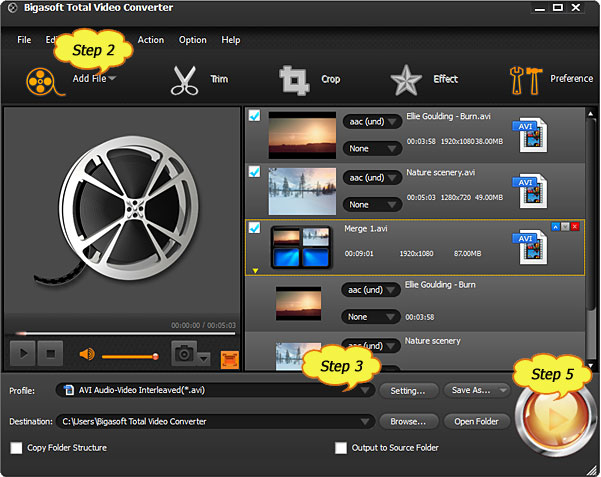Click the Add File film reel icon
Screen dimensions: 601x477
pos(45,81)
